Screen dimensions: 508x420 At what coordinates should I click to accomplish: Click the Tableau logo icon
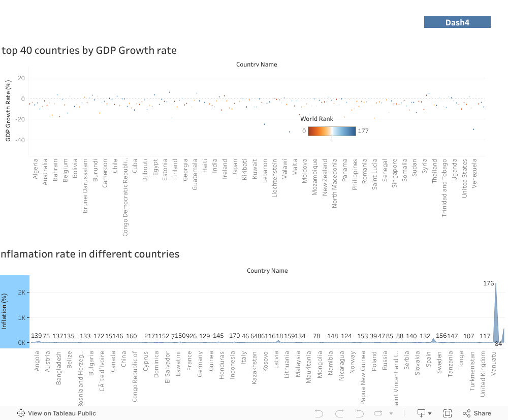tap(21, 413)
